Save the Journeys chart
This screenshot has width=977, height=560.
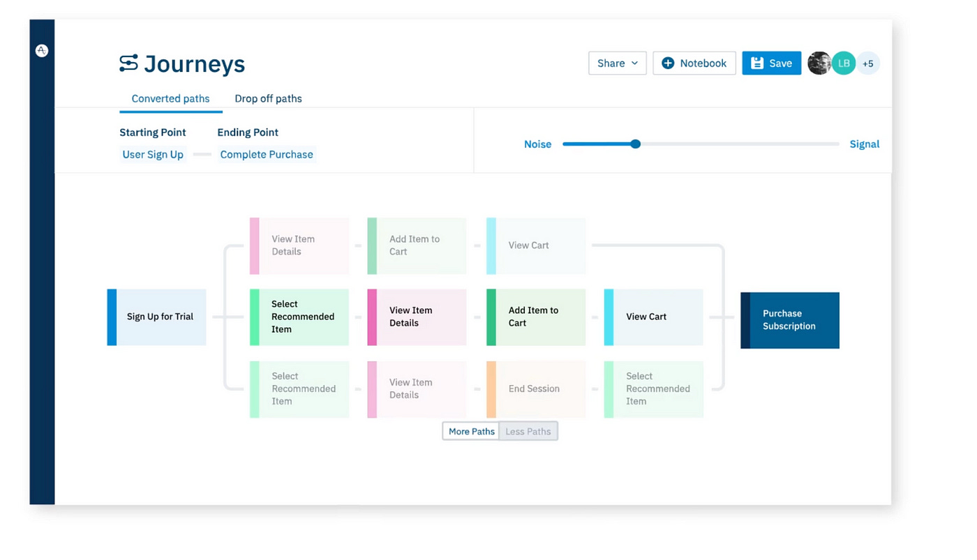pos(772,63)
